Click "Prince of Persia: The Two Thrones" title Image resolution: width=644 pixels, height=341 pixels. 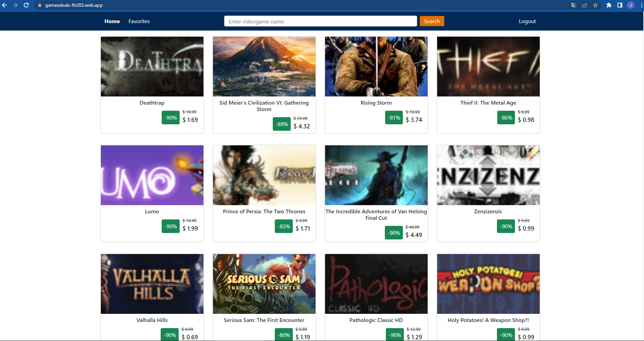tap(264, 212)
